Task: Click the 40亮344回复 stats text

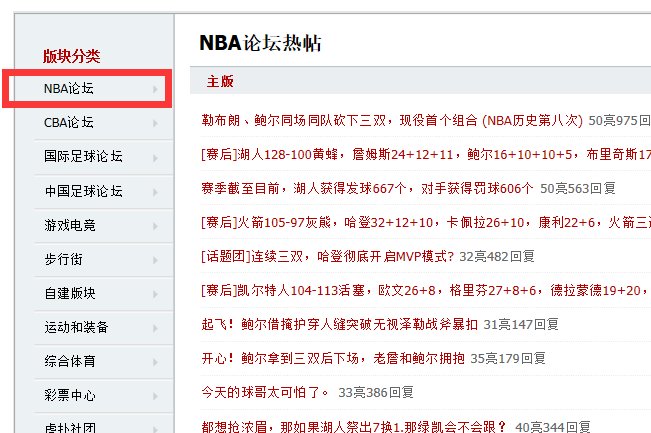Action: [x=553, y=427]
